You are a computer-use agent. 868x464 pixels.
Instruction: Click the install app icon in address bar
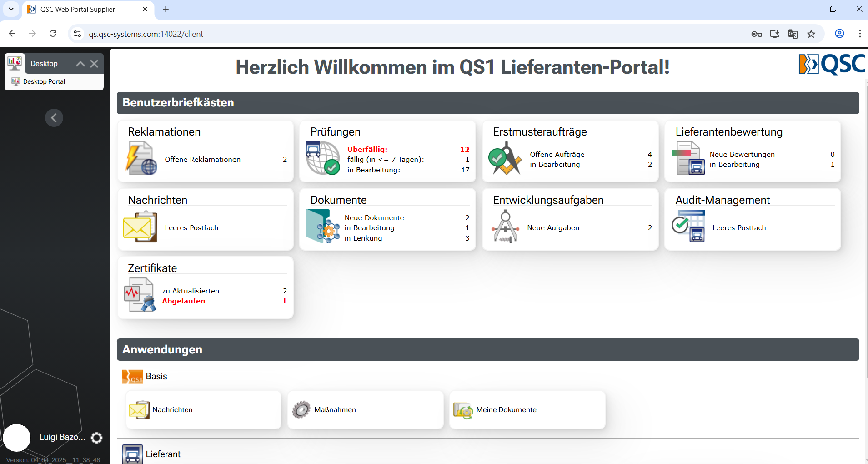click(775, 34)
